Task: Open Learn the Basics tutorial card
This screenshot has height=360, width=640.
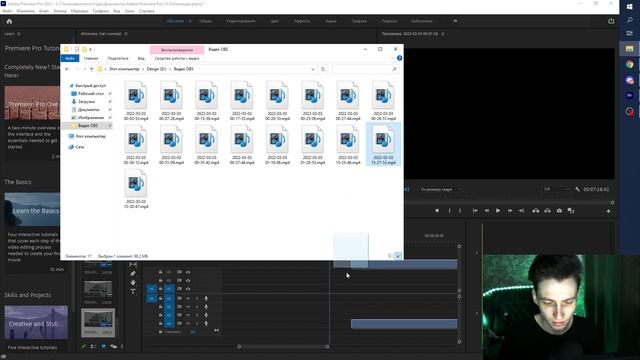Action: pos(32,209)
